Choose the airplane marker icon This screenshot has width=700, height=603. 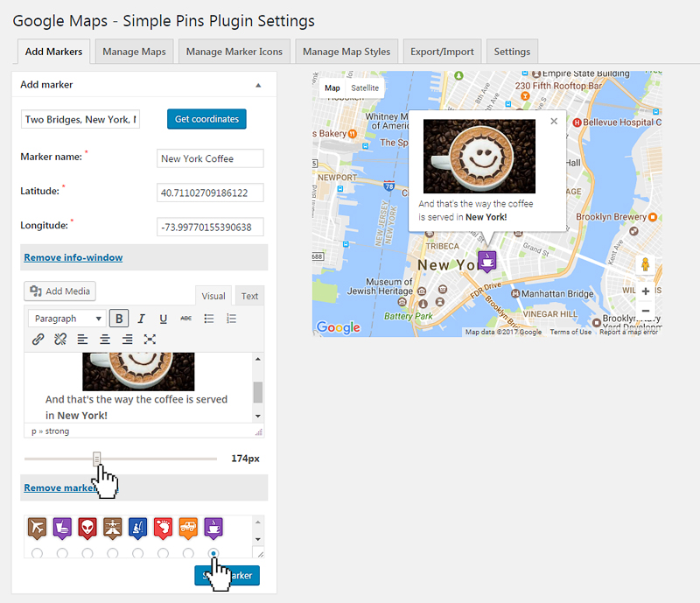click(37, 529)
